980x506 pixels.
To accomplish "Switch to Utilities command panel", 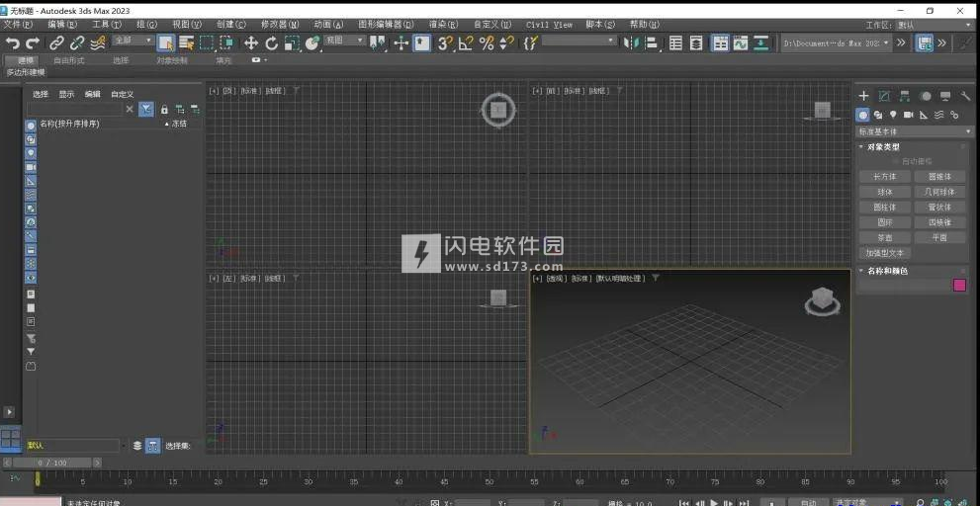I will click(965, 96).
